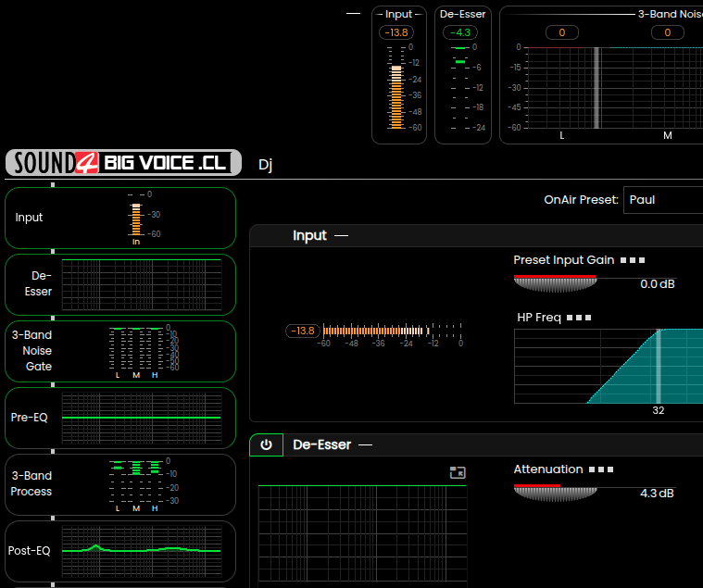This screenshot has width=703, height=588.
Task: Collapse the De-Esser section dash
Action: [366, 445]
